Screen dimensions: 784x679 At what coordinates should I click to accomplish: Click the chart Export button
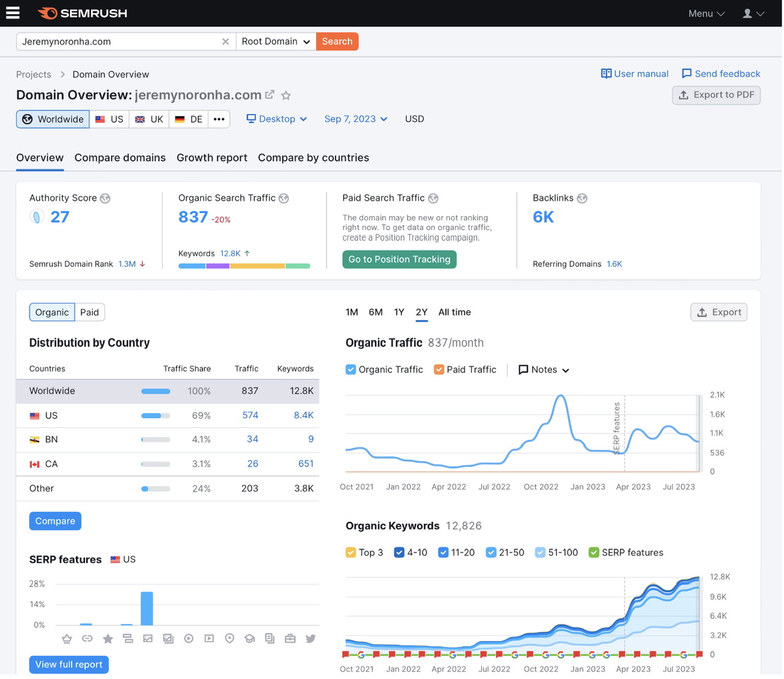coord(719,312)
